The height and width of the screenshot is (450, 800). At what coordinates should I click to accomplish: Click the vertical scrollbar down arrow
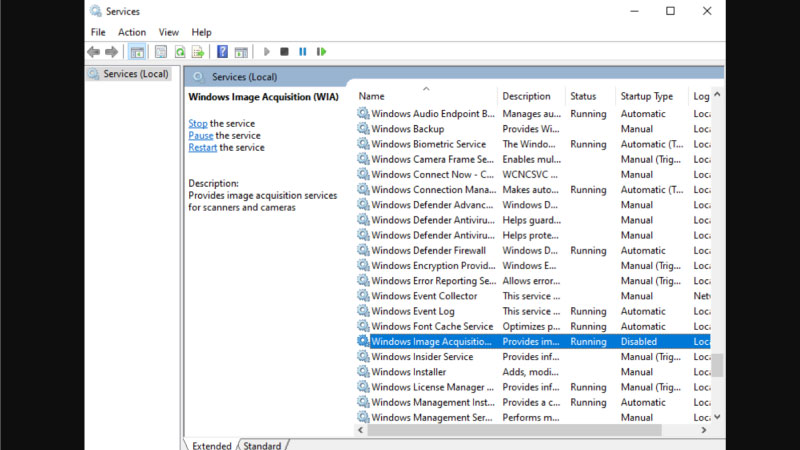[x=717, y=416]
